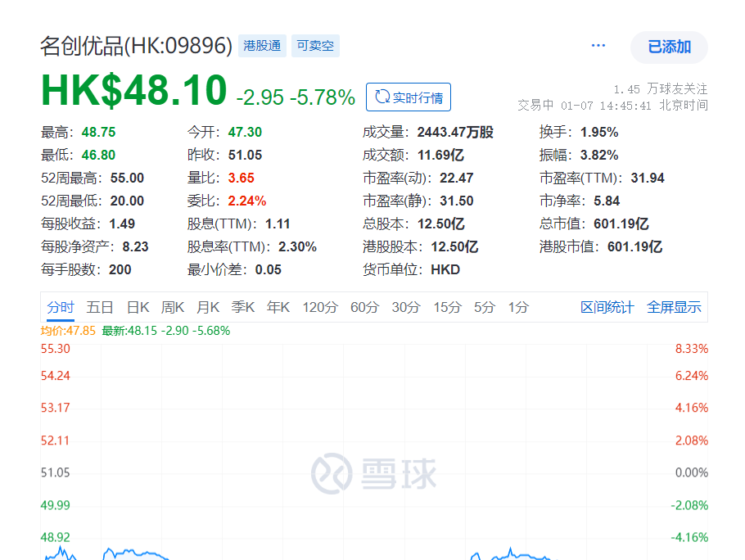Toggle the 已添加 watchlist status
Screen dimensions: 745x560
[x=669, y=47]
